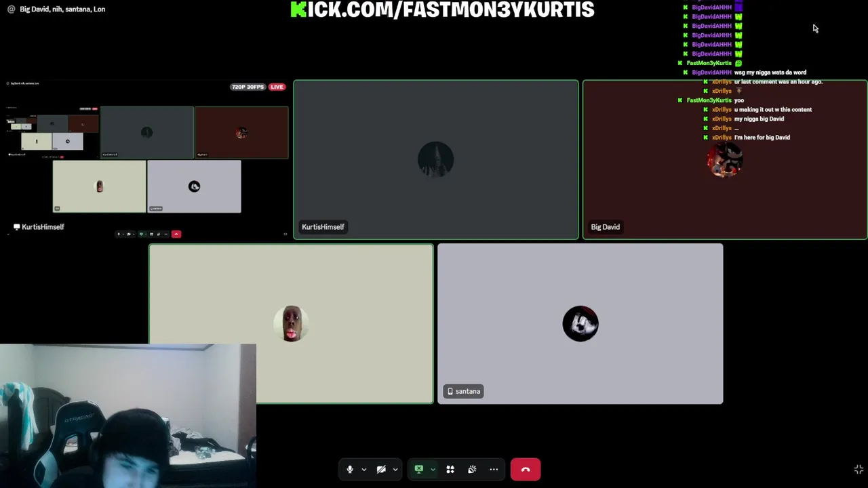
Task: Open screen share options dropdown arrow
Action: click(x=433, y=469)
